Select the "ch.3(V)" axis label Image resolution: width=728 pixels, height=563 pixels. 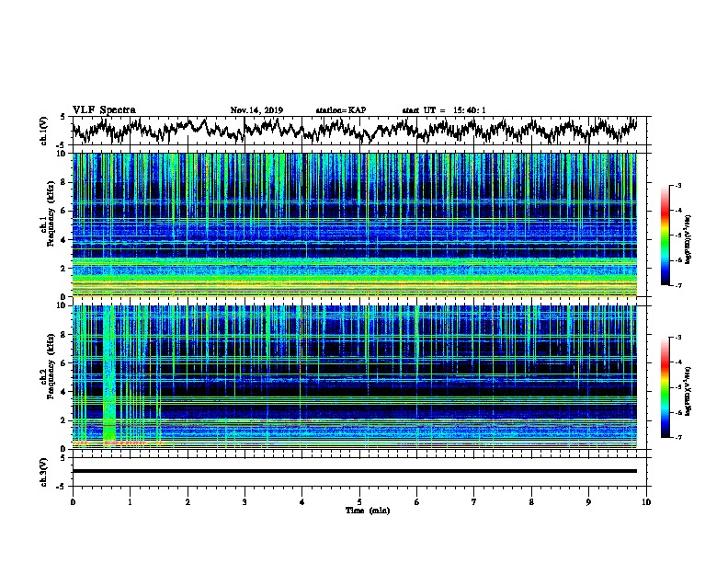click(x=43, y=472)
